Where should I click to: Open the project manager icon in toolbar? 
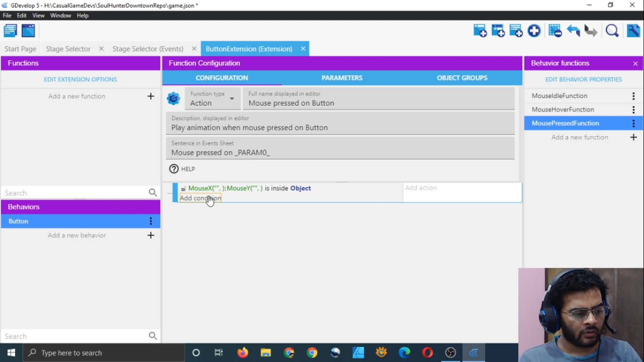point(10,31)
